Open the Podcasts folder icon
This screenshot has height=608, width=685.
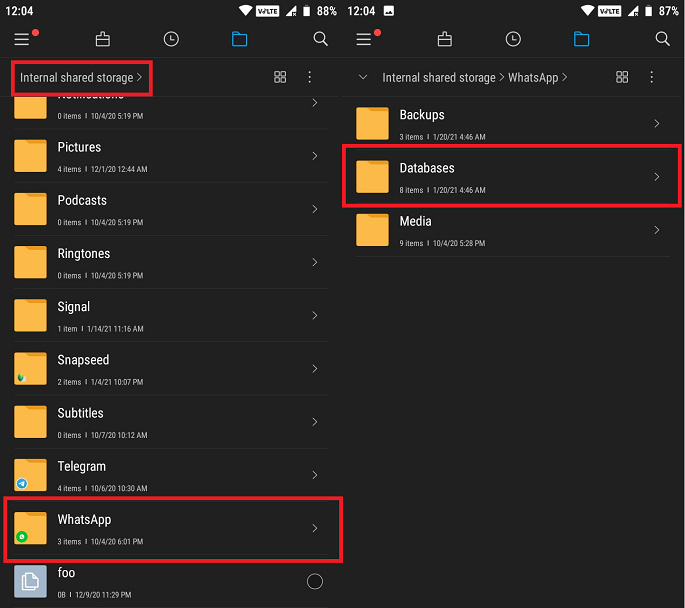tap(30, 209)
